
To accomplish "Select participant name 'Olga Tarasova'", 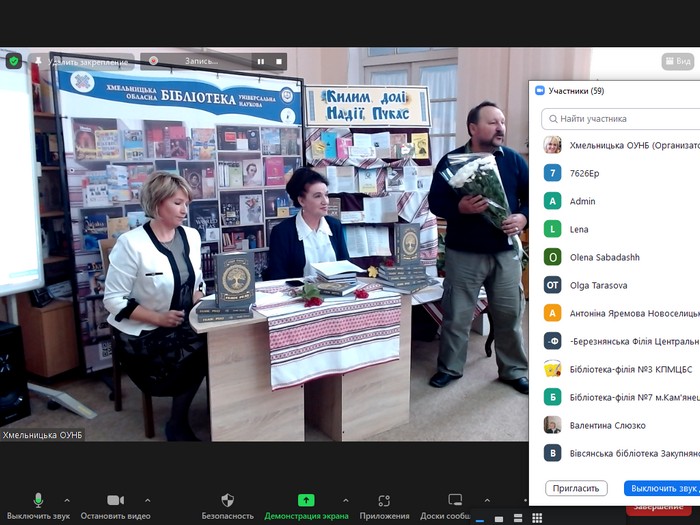I will click(x=598, y=285).
